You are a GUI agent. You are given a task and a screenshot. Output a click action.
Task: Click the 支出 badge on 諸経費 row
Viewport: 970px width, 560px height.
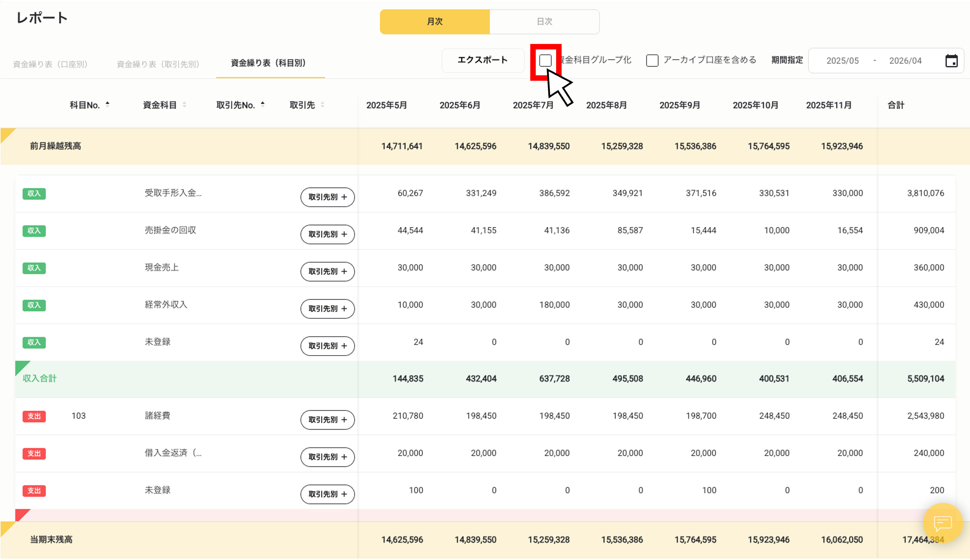34,416
